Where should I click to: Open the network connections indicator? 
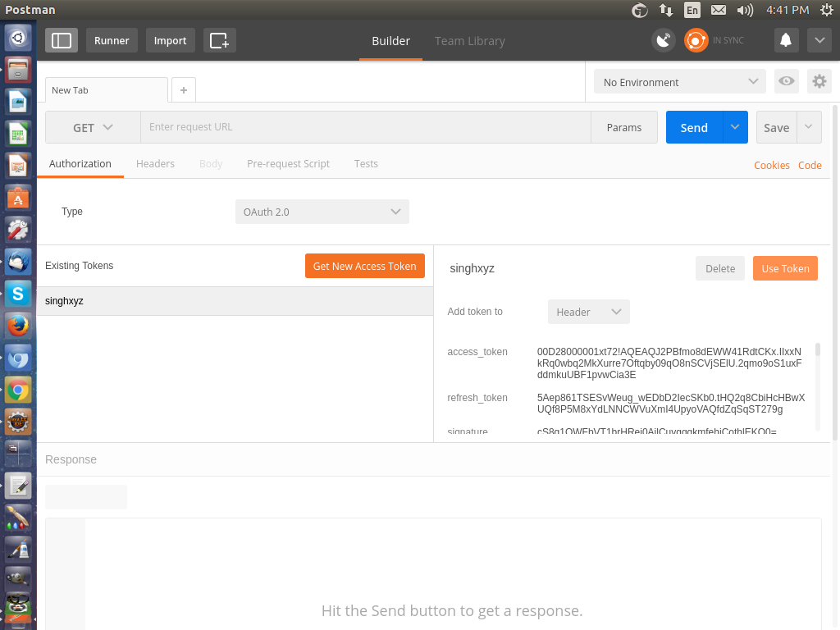pyautogui.click(x=666, y=10)
